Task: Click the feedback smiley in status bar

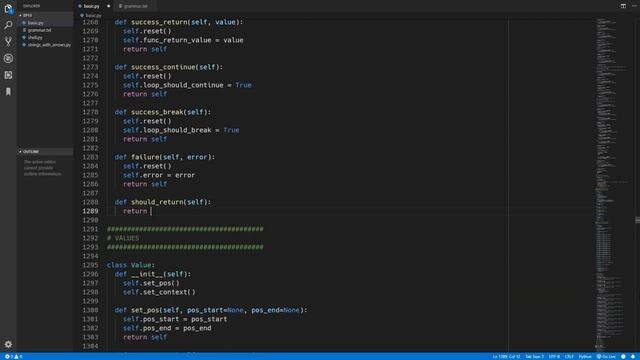Action: (x=623, y=357)
